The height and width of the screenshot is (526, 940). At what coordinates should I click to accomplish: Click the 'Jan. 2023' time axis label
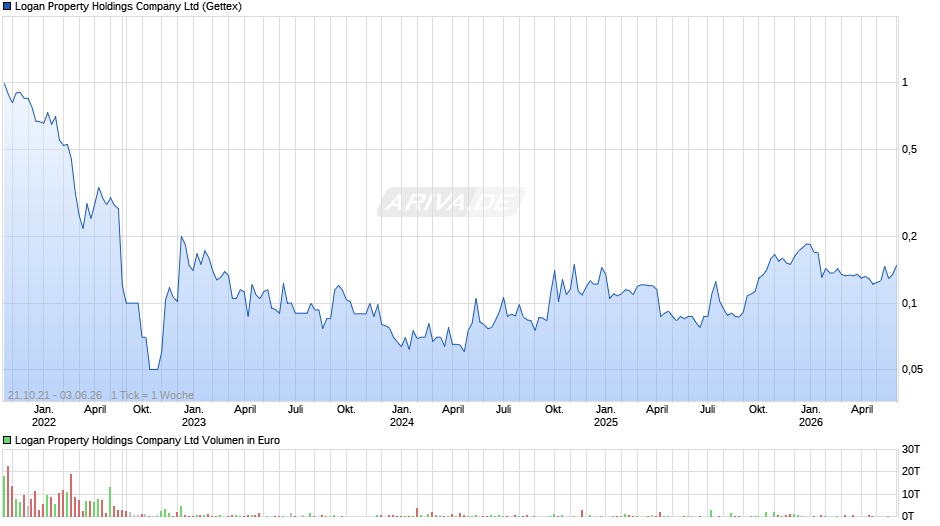[x=194, y=416]
